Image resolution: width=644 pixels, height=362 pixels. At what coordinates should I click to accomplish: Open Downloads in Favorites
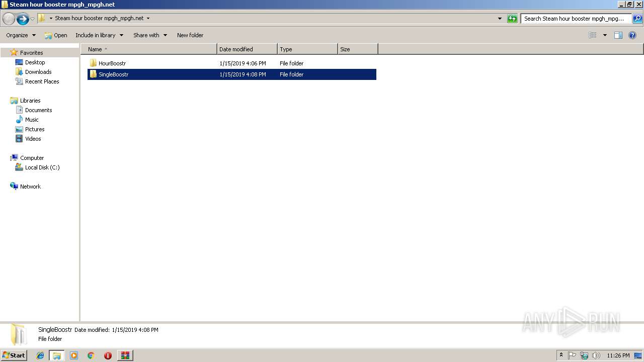point(38,72)
